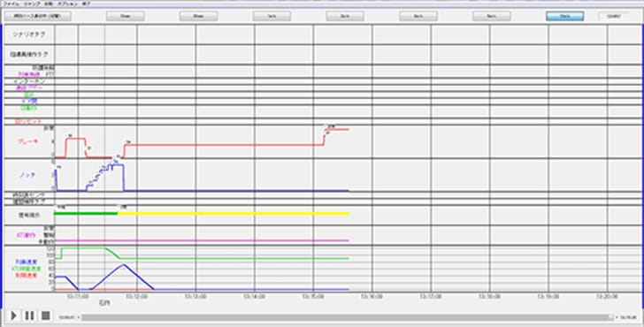Select the ブレーキ row label
The height and width of the screenshot is (327, 644).
(28, 141)
